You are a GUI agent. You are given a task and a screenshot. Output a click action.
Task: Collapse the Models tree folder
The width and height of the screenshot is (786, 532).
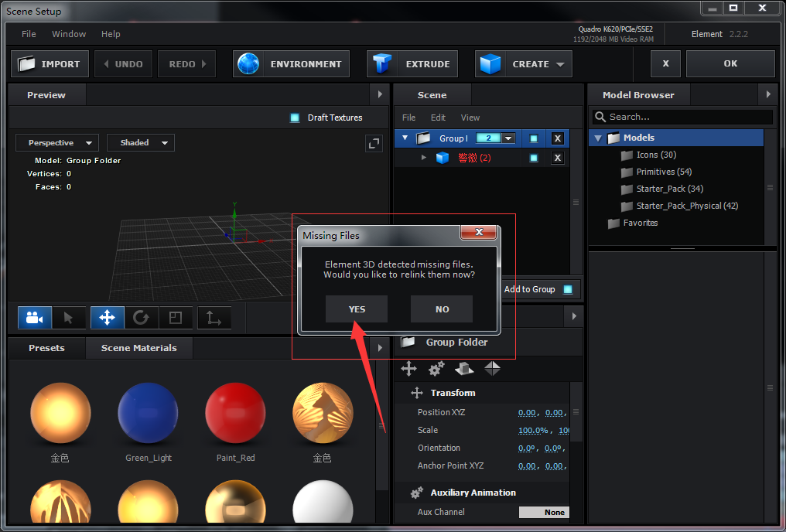598,138
